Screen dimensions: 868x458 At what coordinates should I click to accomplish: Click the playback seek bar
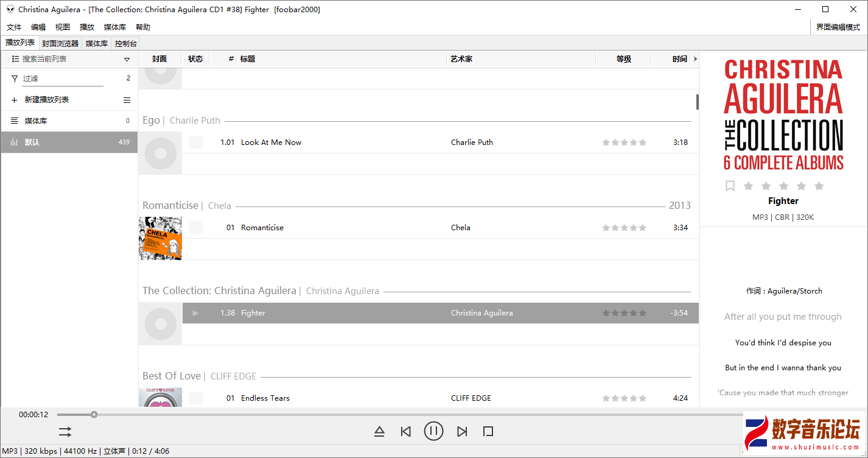click(365, 415)
